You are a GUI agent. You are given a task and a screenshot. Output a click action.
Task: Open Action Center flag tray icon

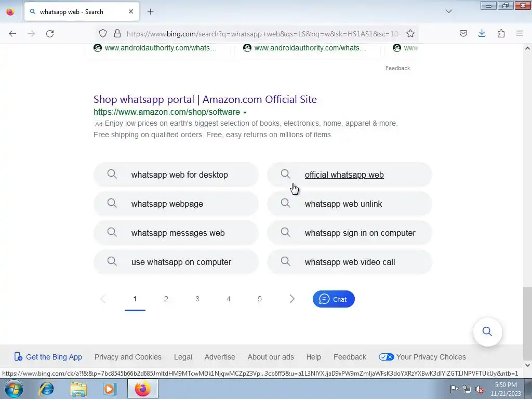(454, 389)
